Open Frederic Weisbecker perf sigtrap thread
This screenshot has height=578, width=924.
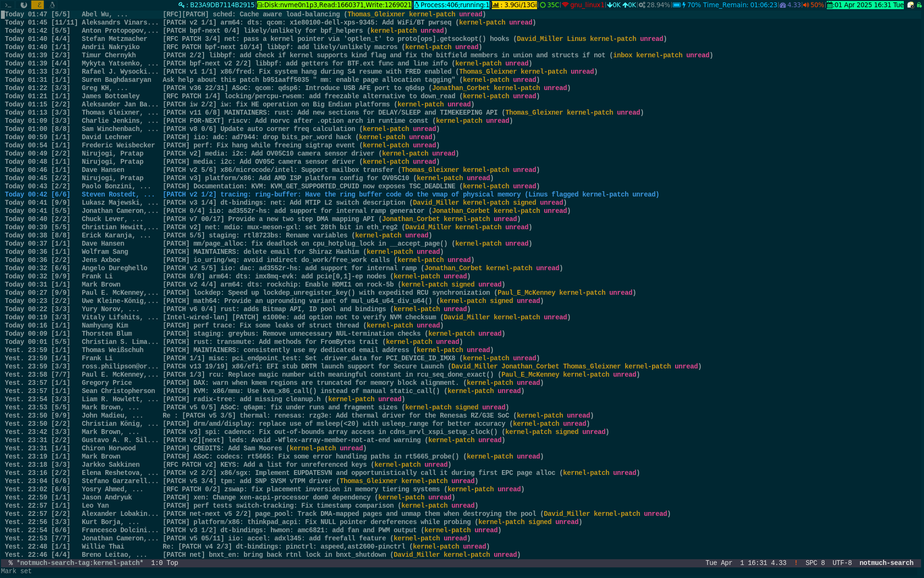coord(222,145)
